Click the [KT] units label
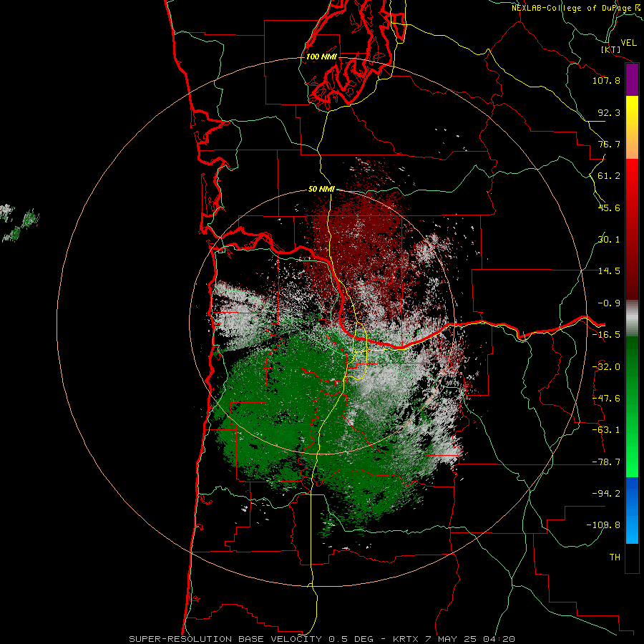 tap(611, 49)
